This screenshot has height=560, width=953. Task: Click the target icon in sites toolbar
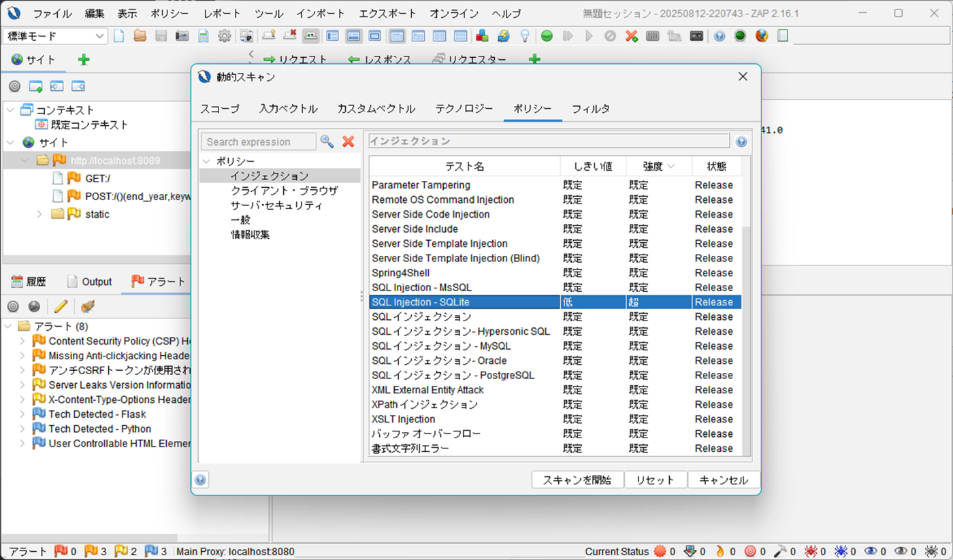(x=14, y=86)
